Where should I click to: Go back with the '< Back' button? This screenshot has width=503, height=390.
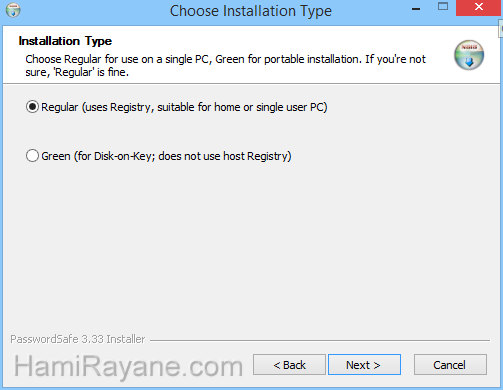[289, 365]
